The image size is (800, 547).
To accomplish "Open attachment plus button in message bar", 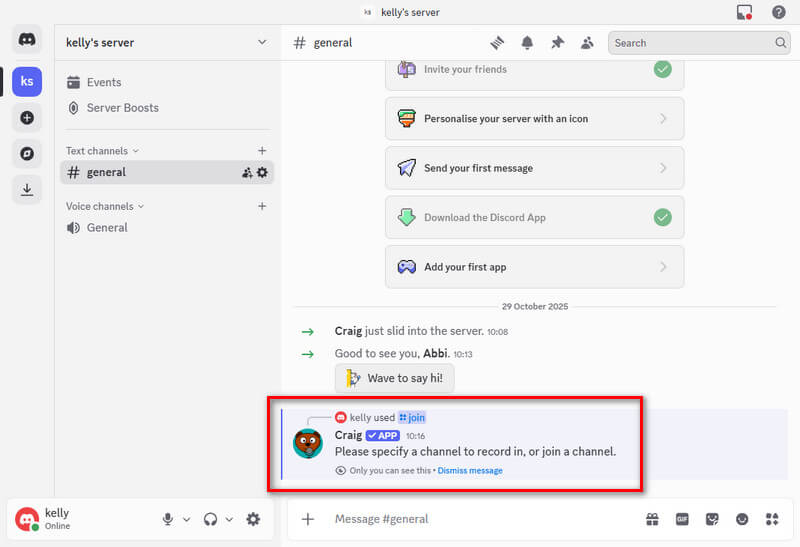I will 308,519.
